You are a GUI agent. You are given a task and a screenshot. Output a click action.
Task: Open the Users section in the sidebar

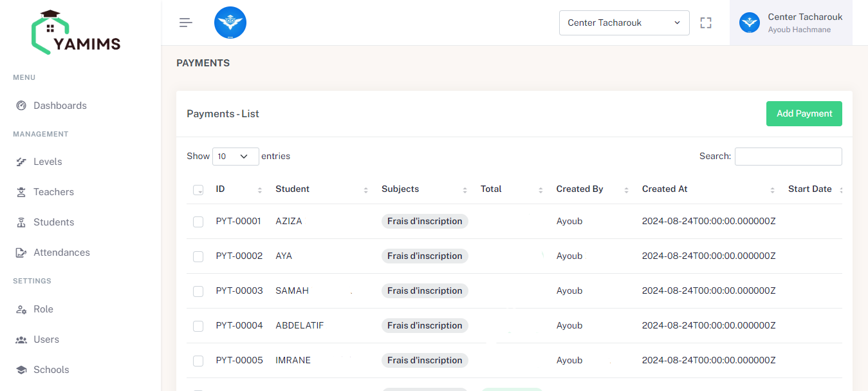(x=21, y=339)
